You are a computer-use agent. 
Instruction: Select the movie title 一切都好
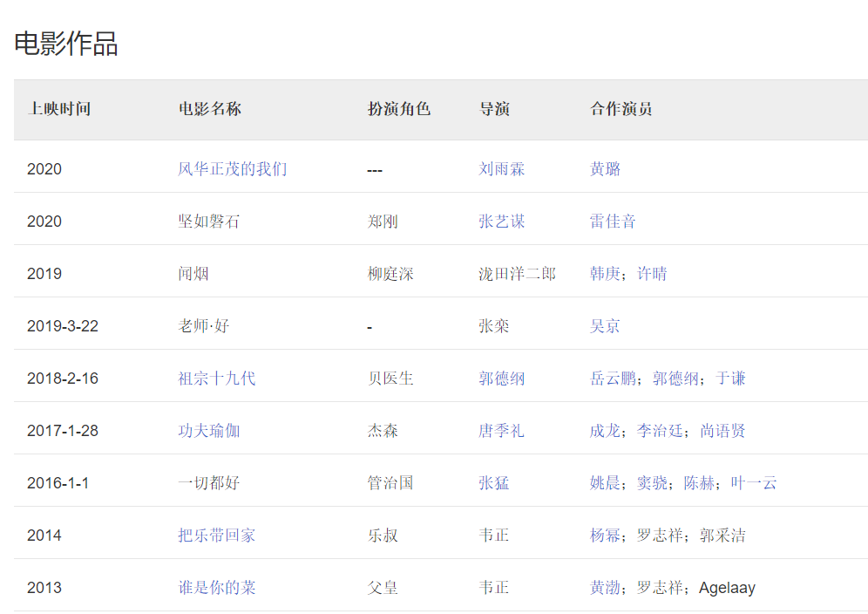pos(209,482)
